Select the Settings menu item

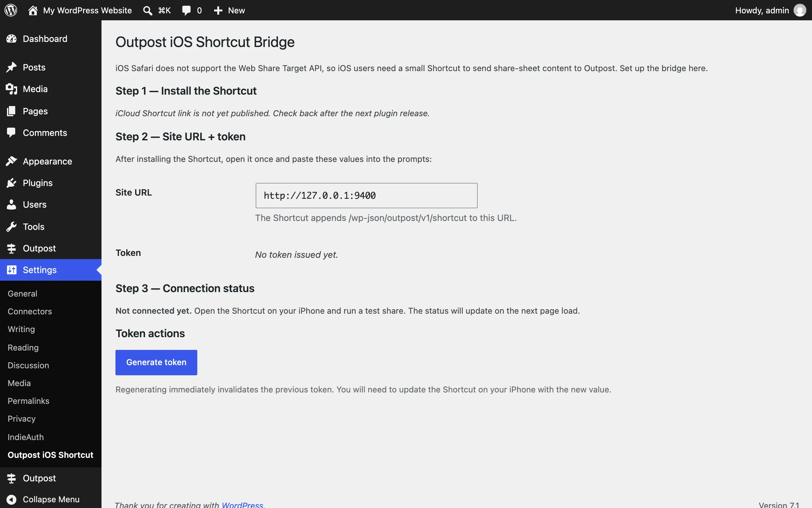click(x=51, y=270)
